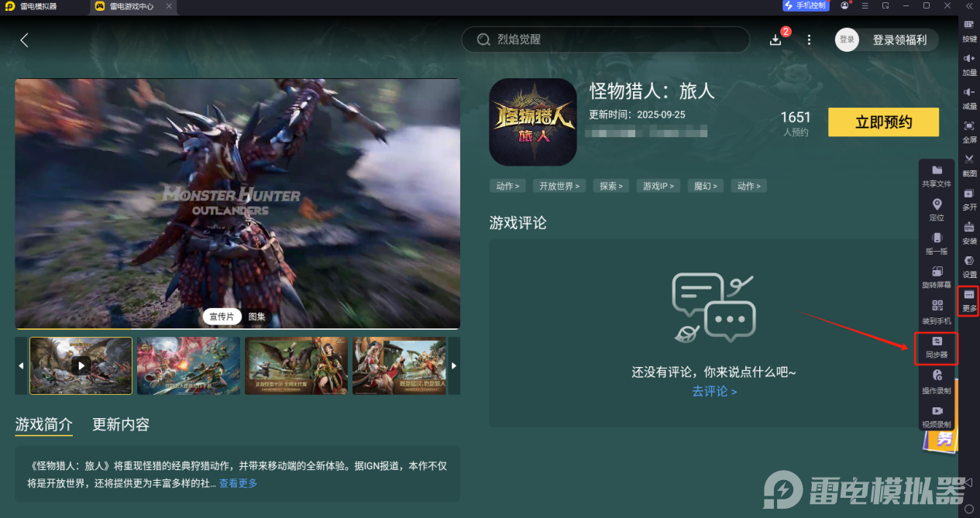Click the Android home circle button

[x=968, y=509]
